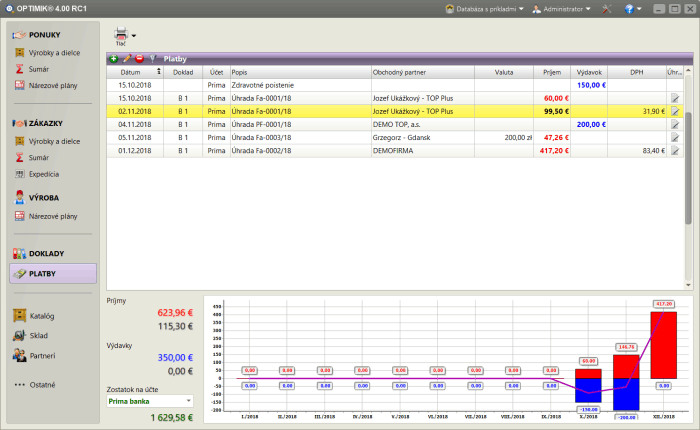Viewport: 700px width, 430px height.
Task: Select the Úhrada PF-0001/18 row
Action: pos(395,124)
